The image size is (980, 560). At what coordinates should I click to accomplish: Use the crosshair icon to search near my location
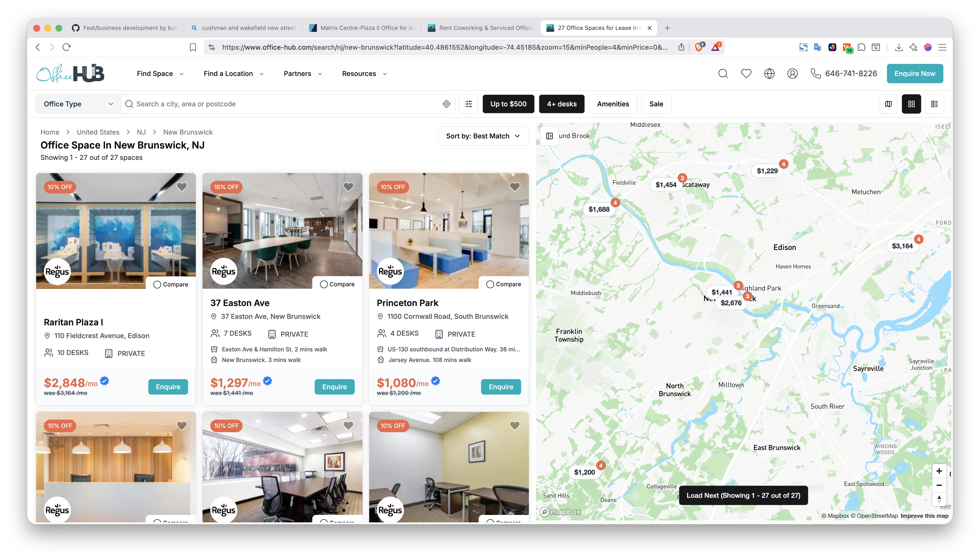click(x=446, y=104)
